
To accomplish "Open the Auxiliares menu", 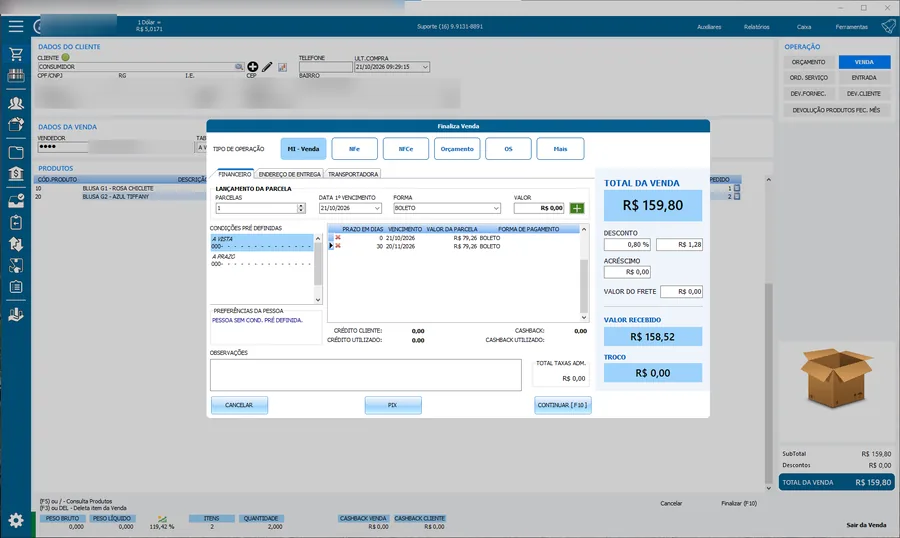I will tap(709, 27).
